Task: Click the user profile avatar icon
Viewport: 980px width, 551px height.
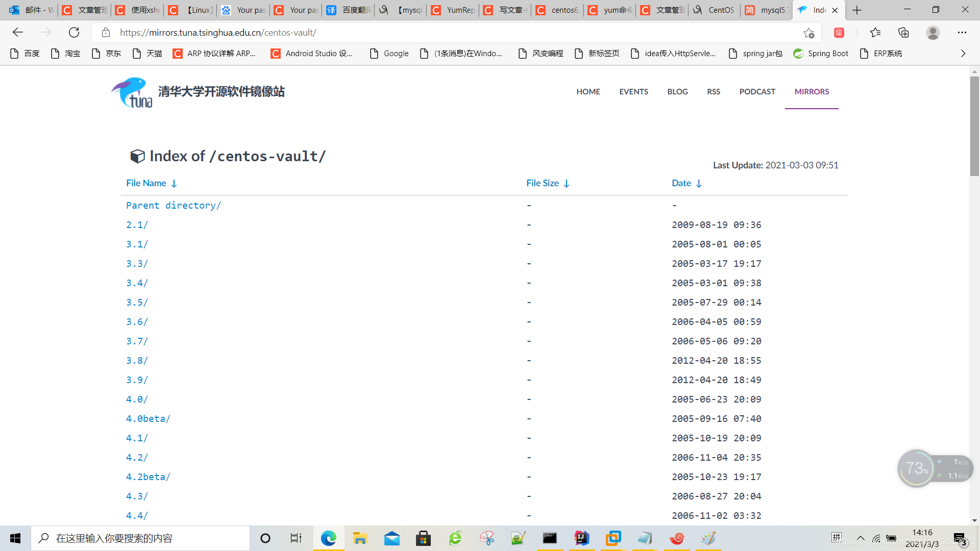Action: point(933,33)
